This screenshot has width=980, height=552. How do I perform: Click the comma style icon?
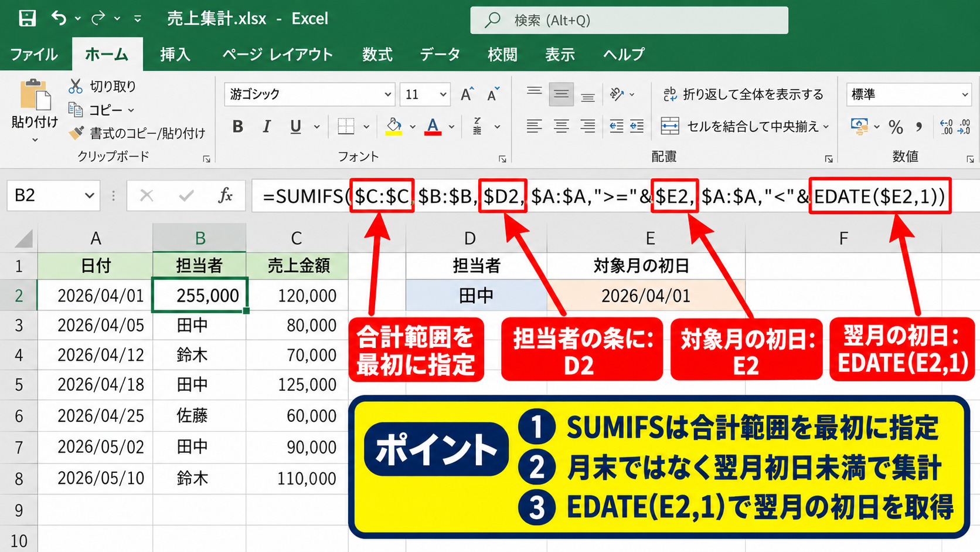(x=919, y=127)
